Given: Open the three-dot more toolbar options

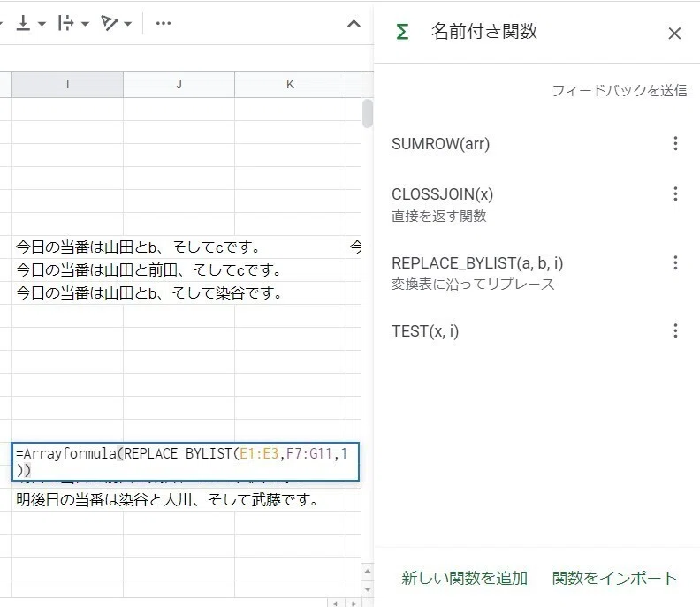Looking at the screenshot, I should tap(164, 23).
